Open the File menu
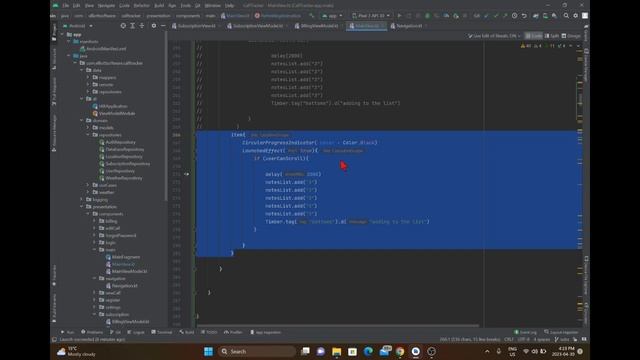The image size is (640, 360). 66,6
